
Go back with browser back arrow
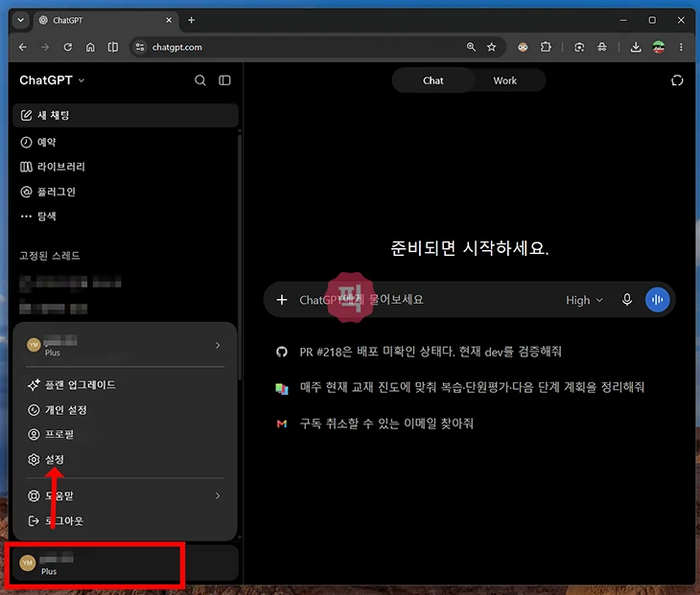[23, 47]
